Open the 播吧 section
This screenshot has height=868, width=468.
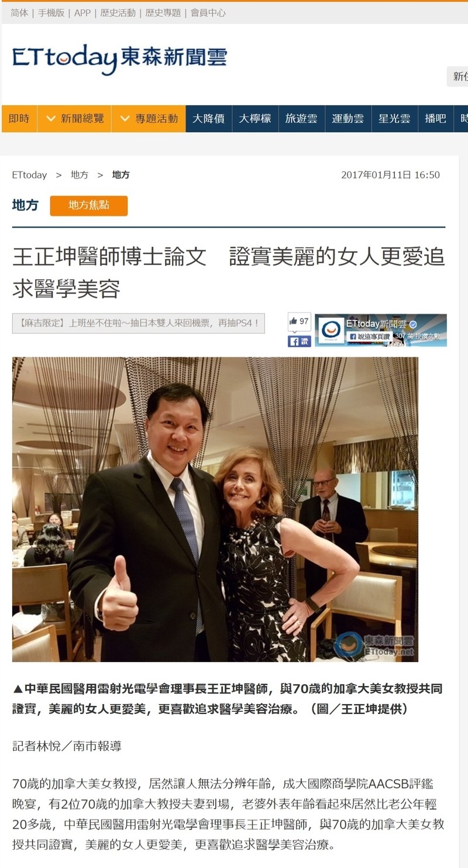435,119
